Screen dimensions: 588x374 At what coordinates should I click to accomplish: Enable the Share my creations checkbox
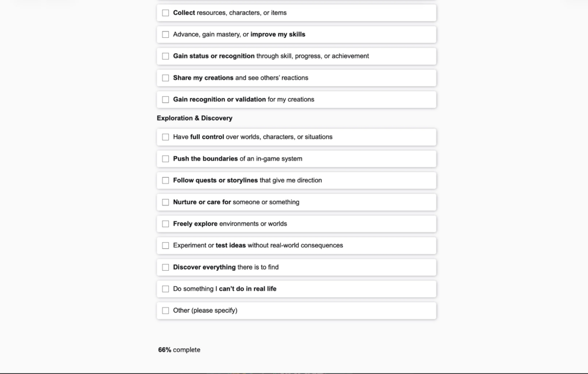click(165, 78)
